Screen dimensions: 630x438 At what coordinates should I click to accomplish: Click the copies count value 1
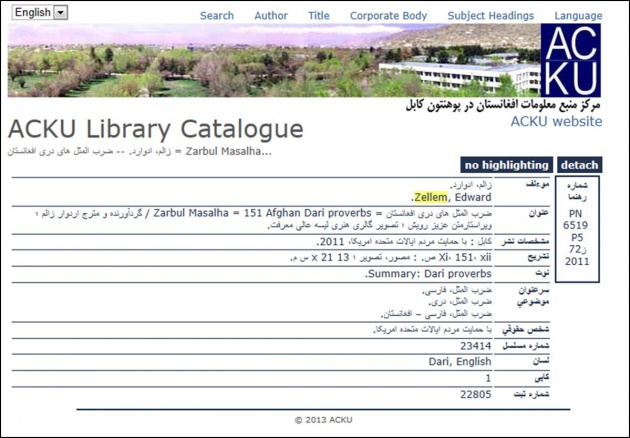488,378
